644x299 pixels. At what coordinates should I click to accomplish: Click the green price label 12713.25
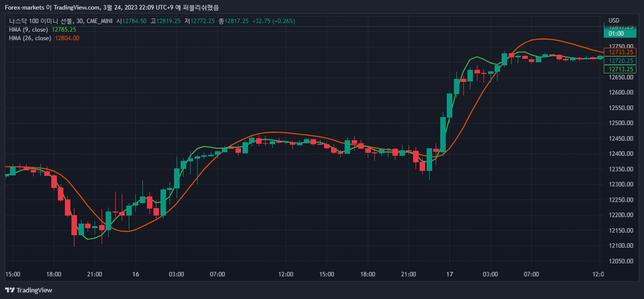click(x=620, y=69)
